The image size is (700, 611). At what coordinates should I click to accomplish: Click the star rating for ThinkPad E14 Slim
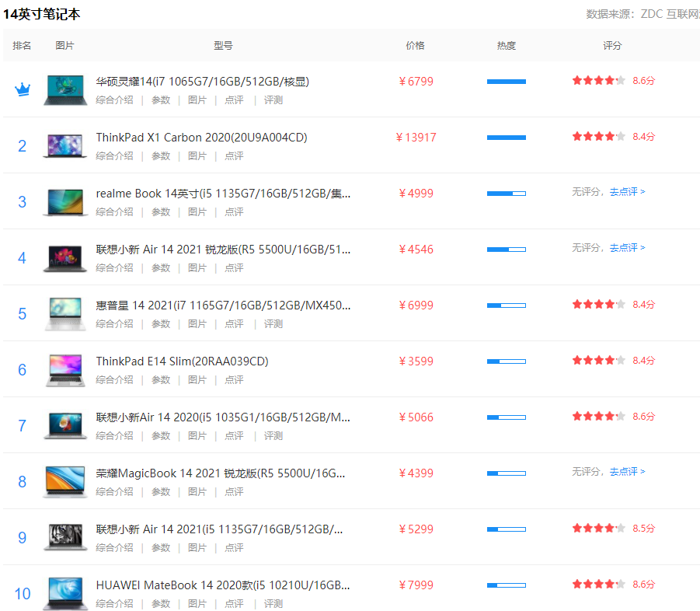598,360
